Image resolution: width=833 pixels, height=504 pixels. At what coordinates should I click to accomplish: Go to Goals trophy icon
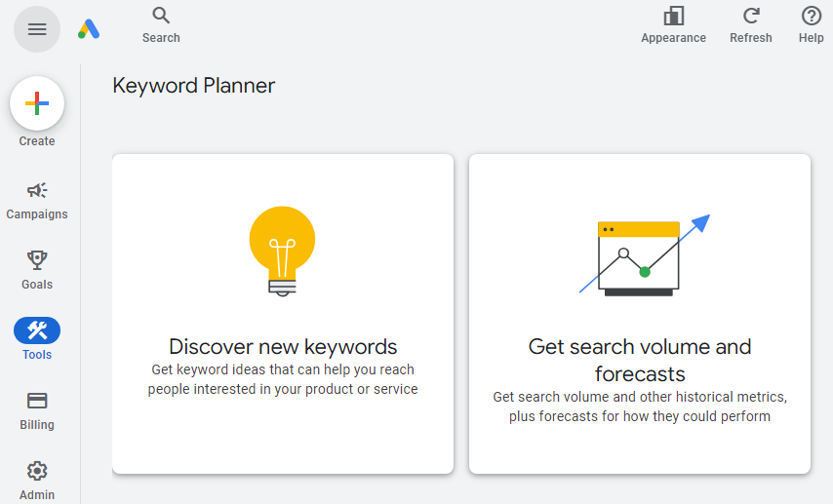(x=37, y=260)
